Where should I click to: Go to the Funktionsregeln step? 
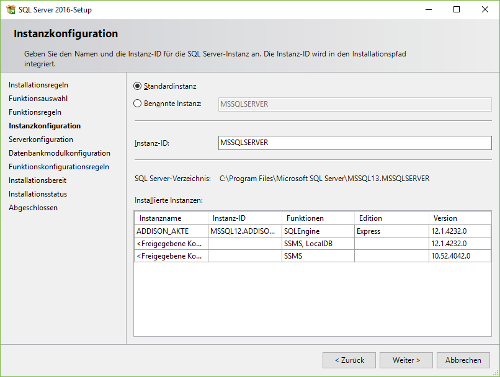coord(35,112)
